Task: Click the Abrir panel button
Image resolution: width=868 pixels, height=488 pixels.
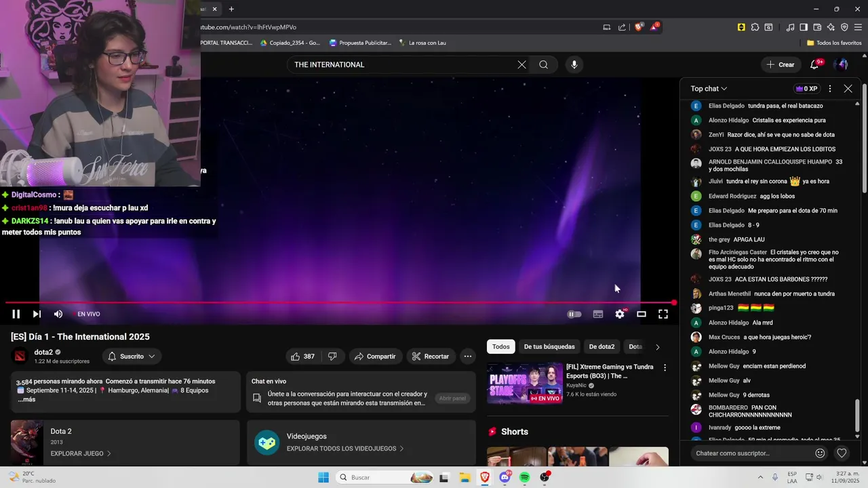Action: [452, 399]
